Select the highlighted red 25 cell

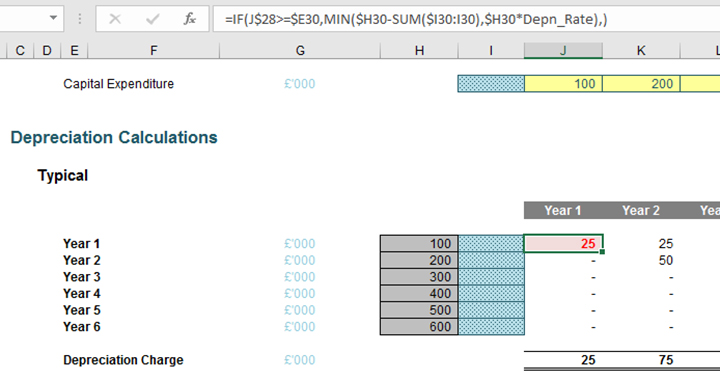pyautogui.click(x=563, y=243)
